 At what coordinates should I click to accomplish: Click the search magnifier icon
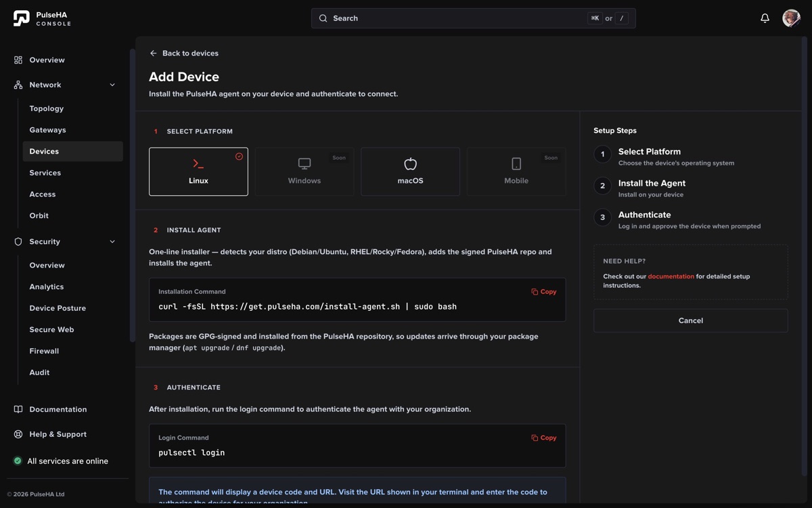coord(323,18)
